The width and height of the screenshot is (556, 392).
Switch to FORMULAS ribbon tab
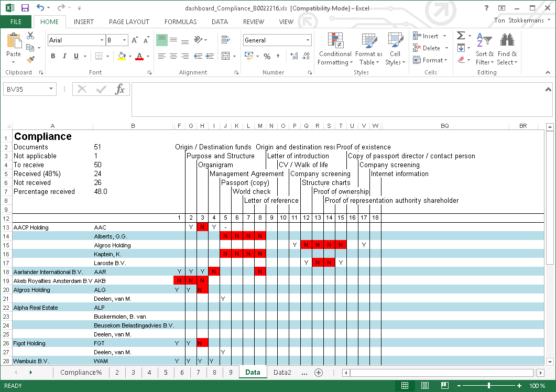pyautogui.click(x=180, y=21)
